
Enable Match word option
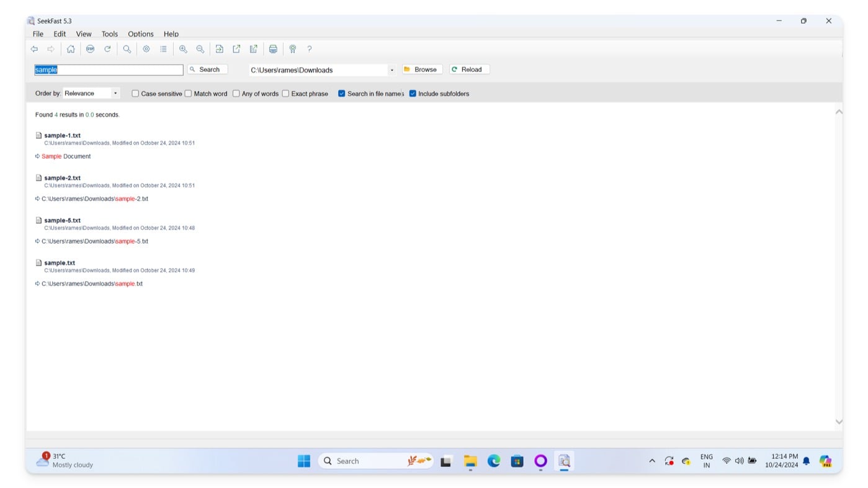(x=188, y=94)
